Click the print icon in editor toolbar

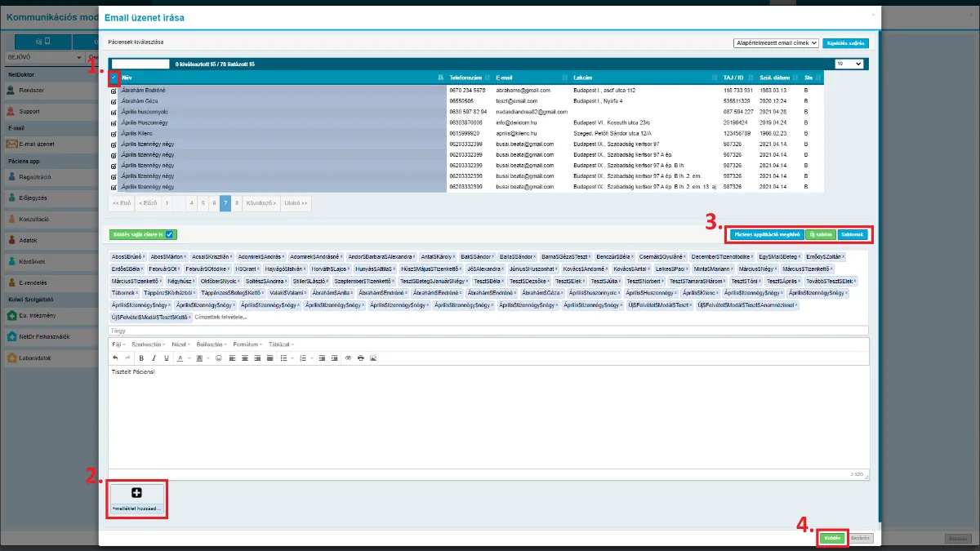click(x=361, y=358)
